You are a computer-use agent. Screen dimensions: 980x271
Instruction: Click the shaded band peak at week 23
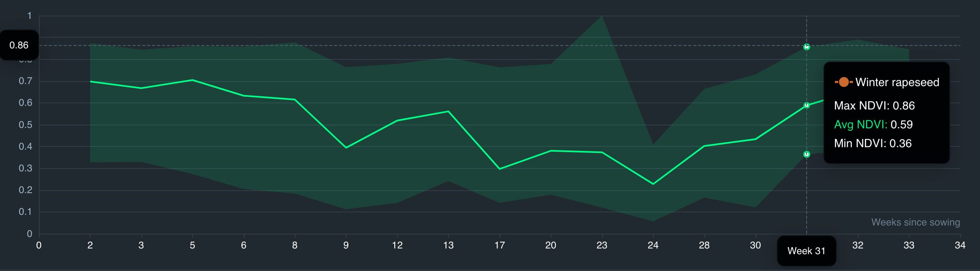(x=602, y=16)
